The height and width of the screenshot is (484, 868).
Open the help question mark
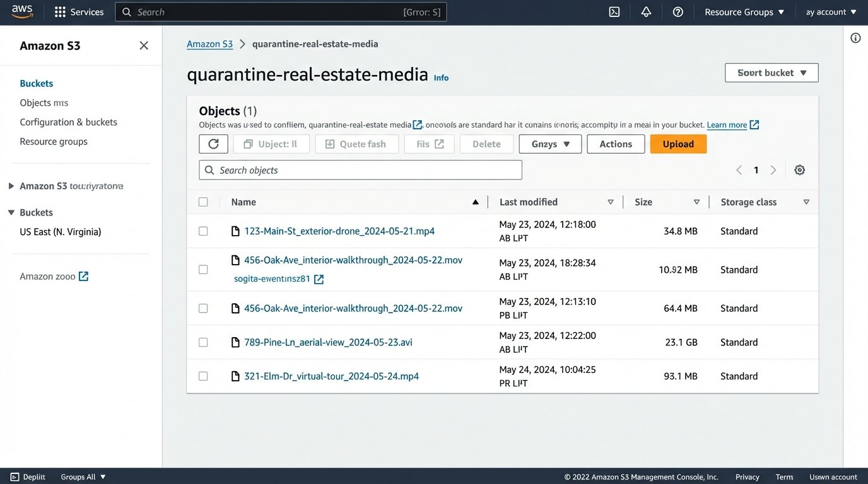pyautogui.click(x=677, y=11)
